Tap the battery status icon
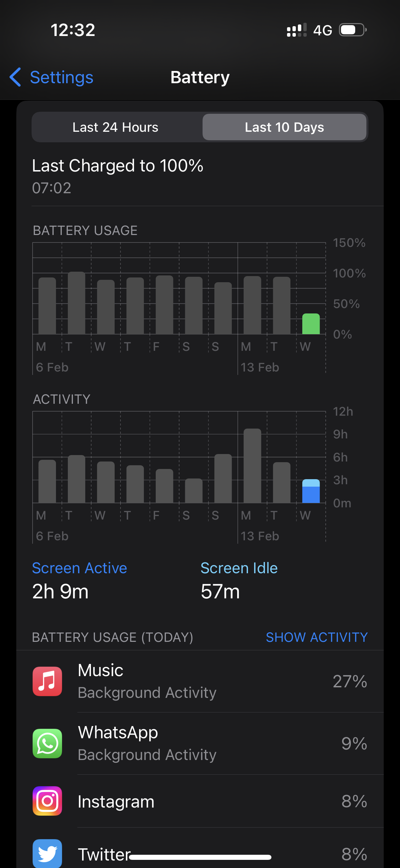The height and width of the screenshot is (868, 400). click(x=353, y=30)
